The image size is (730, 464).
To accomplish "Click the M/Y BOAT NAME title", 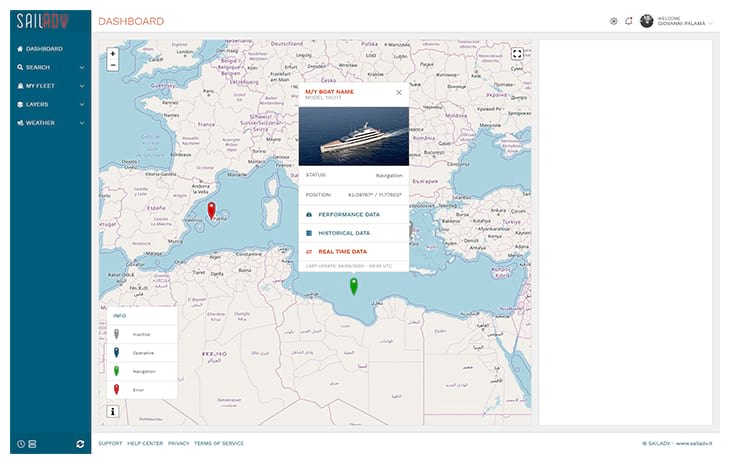I will [330, 92].
